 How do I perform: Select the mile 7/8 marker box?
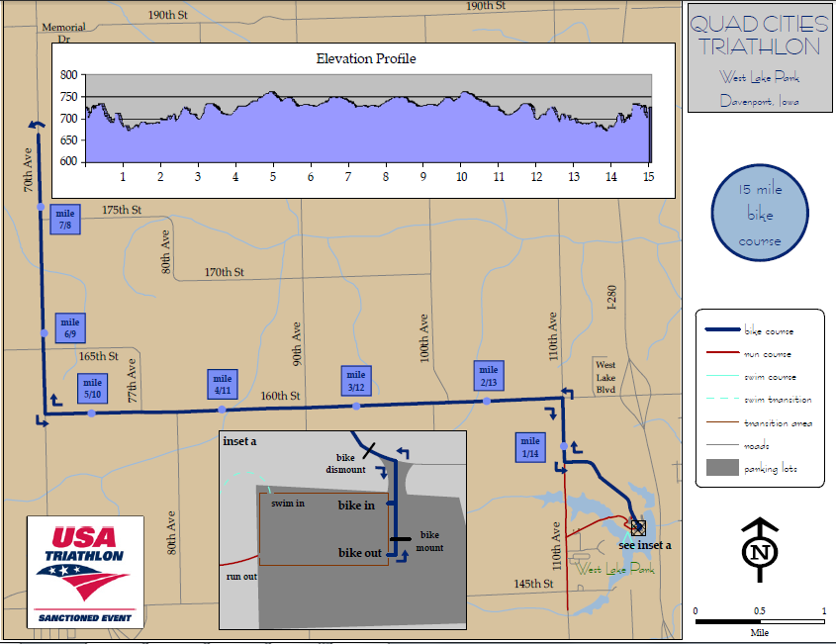point(67,219)
